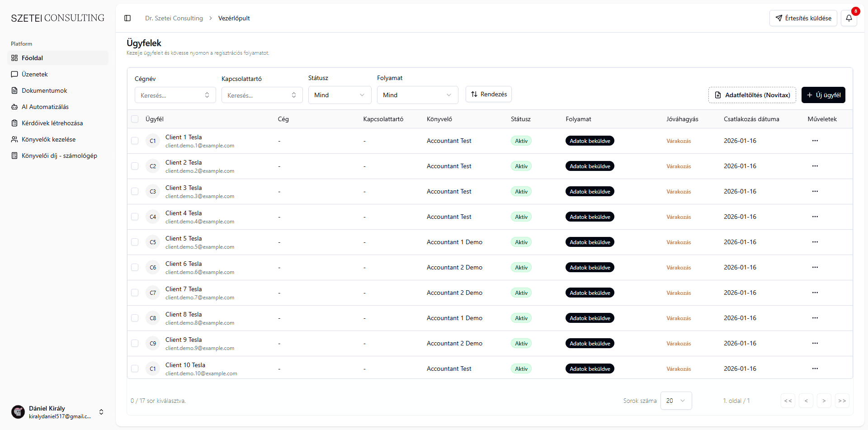This screenshot has height=430, width=868.
Task: Check the Client 6 Tesla row
Action: coord(135,267)
